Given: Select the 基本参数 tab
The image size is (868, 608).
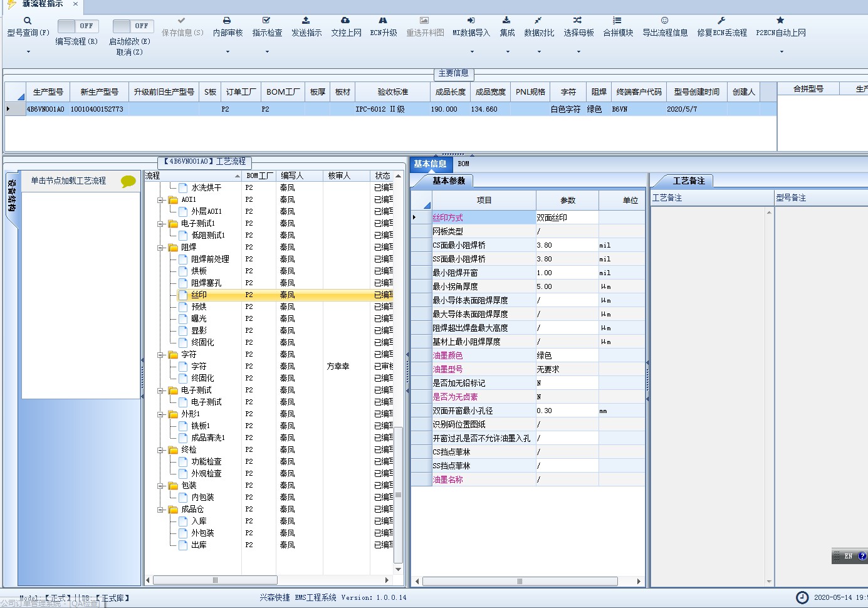Looking at the screenshot, I should pos(449,181).
